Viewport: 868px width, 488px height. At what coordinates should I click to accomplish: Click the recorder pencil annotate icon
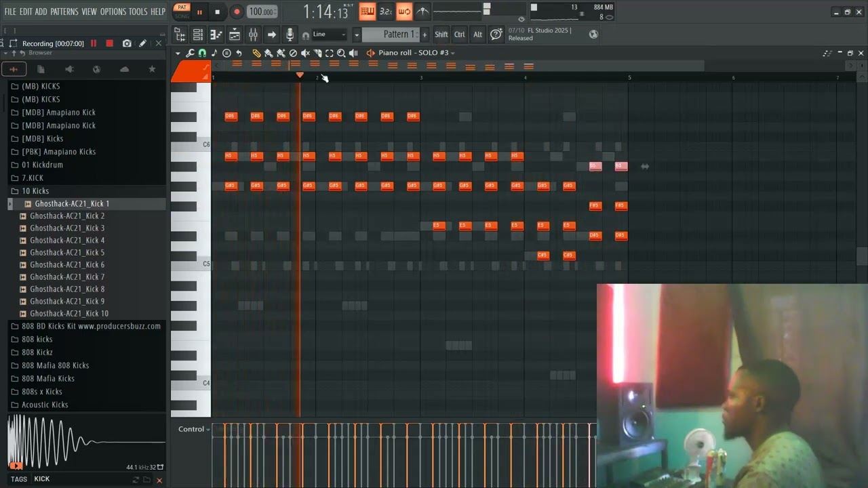[142, 43]
